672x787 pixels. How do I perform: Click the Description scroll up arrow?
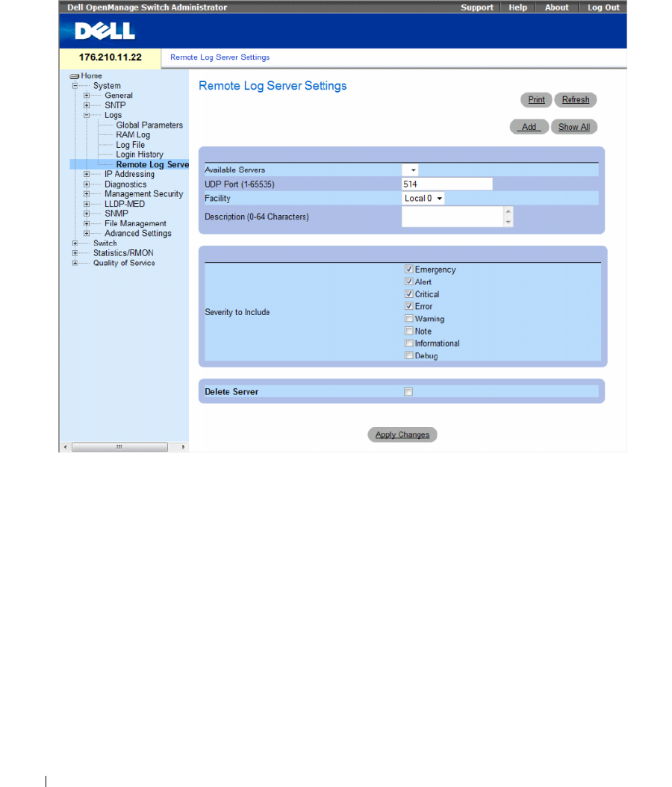(508, 211)
